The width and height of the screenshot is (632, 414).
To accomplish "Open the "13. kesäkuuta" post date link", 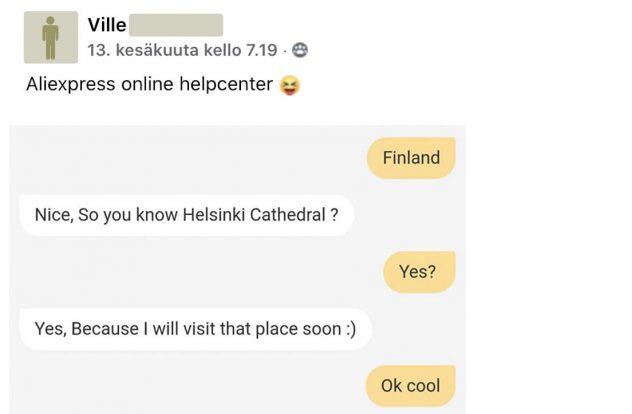I will point(132,49).
